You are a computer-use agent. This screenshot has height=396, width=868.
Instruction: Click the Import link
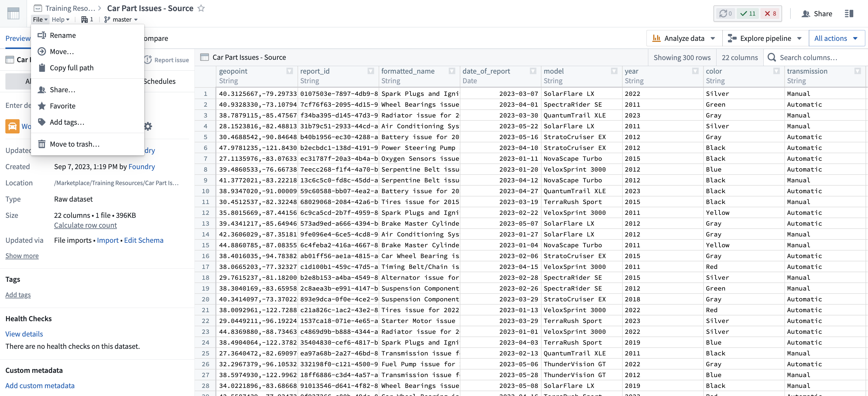(x=107, y=240)
